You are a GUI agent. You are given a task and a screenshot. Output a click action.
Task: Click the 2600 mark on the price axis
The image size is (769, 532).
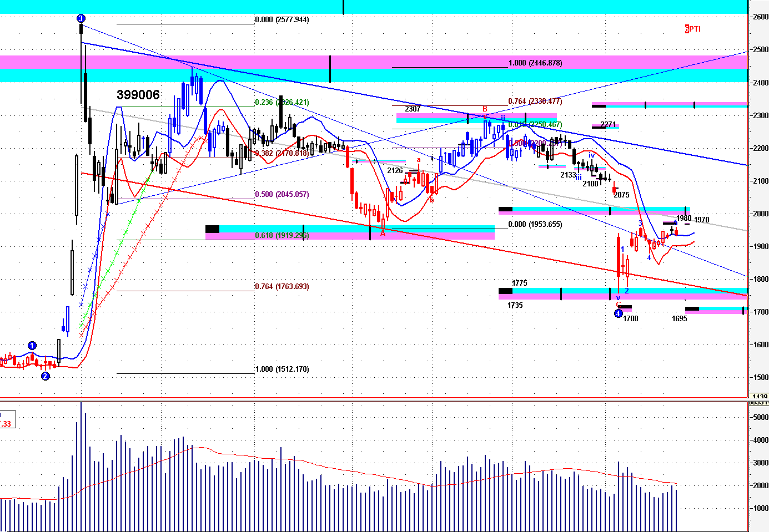(x=761, y=17)
